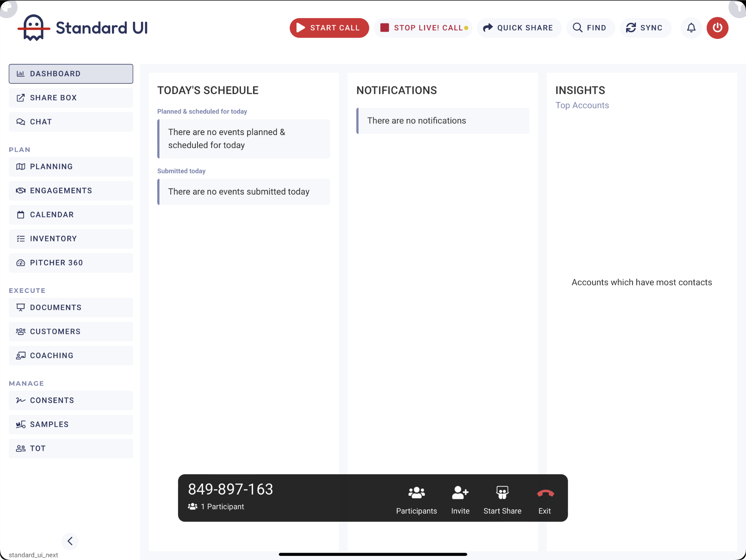746x560 pixels.
Task: Click the Top Accounts link
Action: [582, 105]
